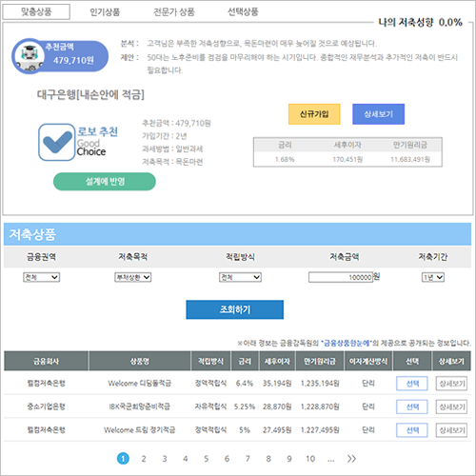Image resolution: width=476 pixels, height=476 pixels.
Task: Click the 금리 column header in results table
Action: pos(245,361)
